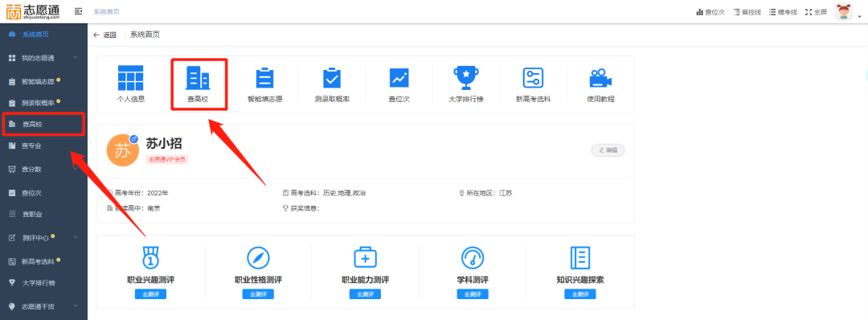Screen dimensions: 868x320
Task: Open 使用教程 video camera icon
Action: coord(600,79)
